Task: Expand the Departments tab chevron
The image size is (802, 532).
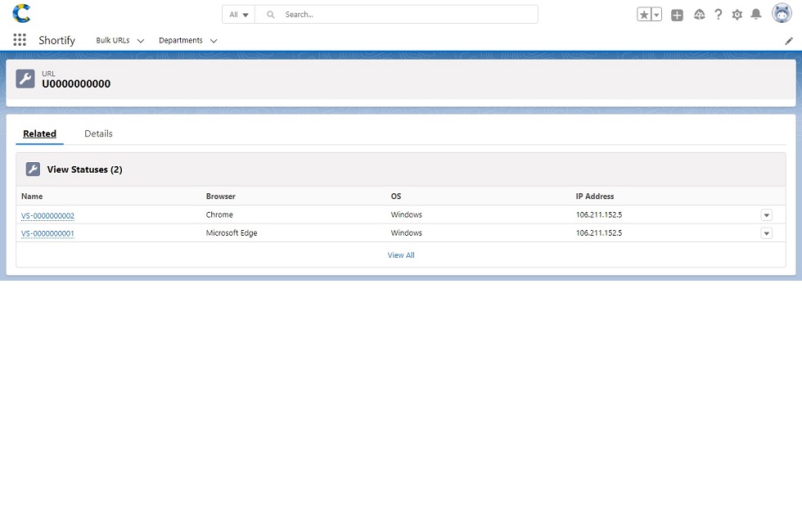Action: click(214, 41)
